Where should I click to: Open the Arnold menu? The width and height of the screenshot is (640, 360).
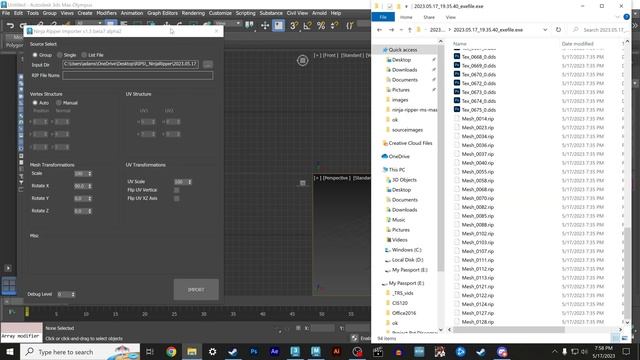coord(319,13)
